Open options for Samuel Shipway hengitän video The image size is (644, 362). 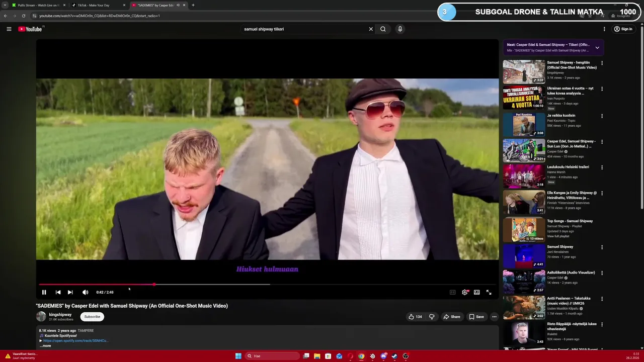pyautogui.click(x=602, y=63)
